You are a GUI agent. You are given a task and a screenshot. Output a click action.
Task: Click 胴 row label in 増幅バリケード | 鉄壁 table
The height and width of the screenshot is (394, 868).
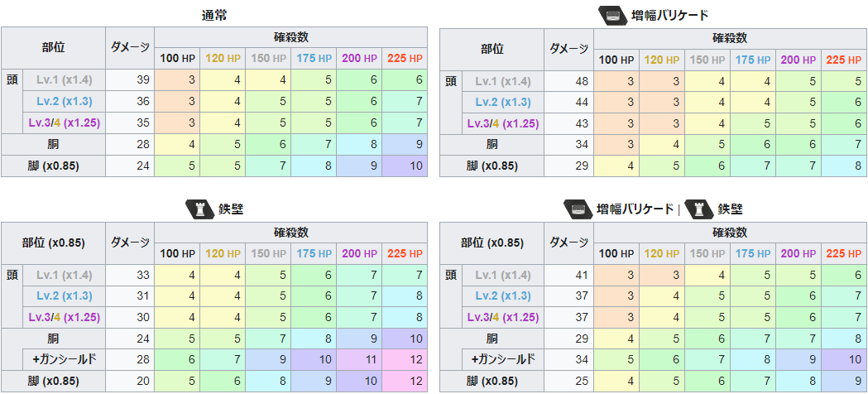[x=492, y=338]
